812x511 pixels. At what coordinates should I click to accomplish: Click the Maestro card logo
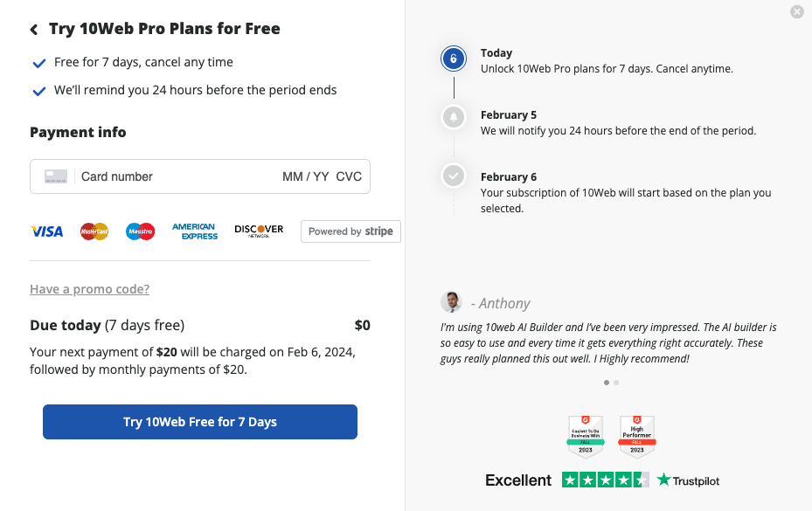tap(140, 231)
